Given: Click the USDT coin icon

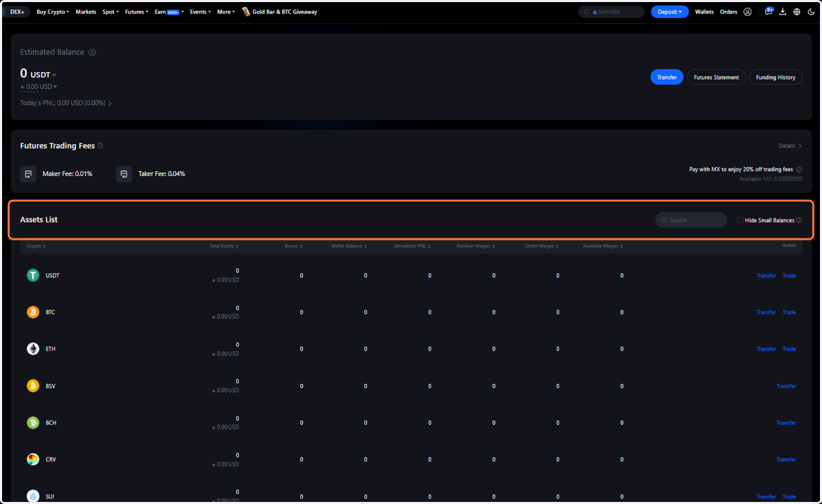Looking at the screenshot, I should (33, 275).
